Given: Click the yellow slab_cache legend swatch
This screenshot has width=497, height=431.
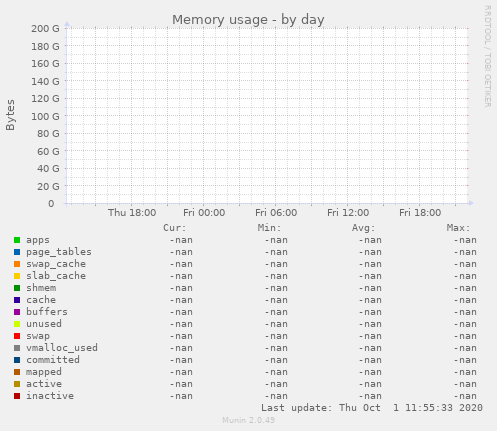Looking at the screenshot, I should click(x=17, y=276).
